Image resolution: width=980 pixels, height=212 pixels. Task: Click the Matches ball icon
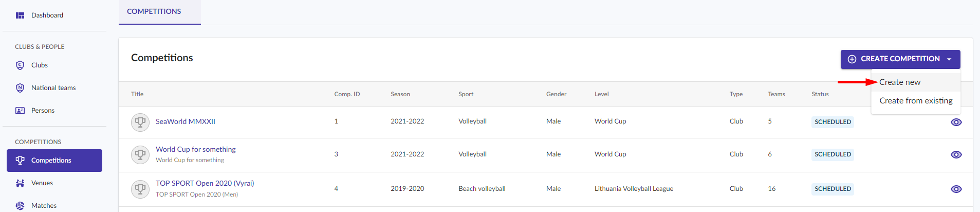click(20, 206)
